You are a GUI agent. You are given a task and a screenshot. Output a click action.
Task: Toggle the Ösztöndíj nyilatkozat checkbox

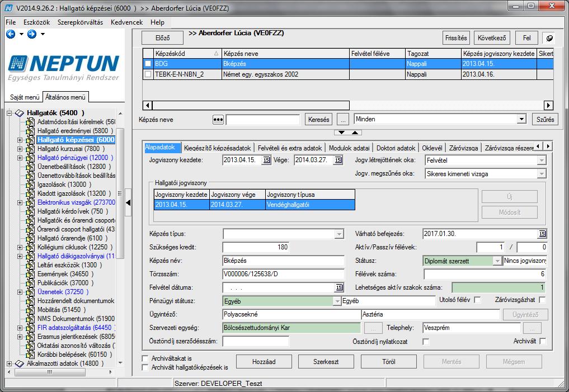coord(426,342)
